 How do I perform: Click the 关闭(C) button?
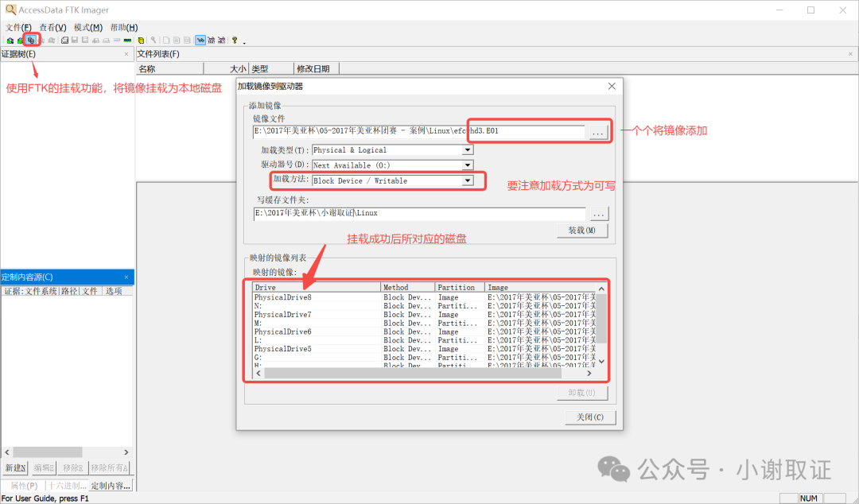click(590, 417)
